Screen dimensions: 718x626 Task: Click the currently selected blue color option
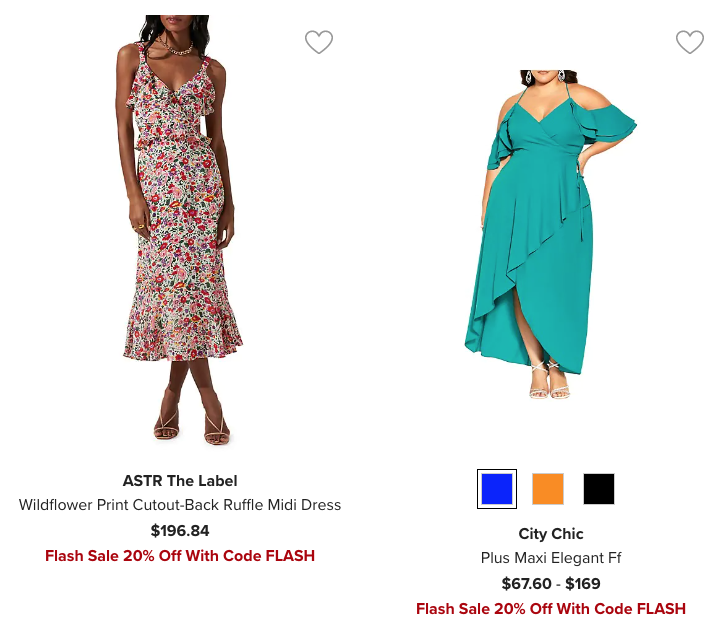click(x=497, y=489)
